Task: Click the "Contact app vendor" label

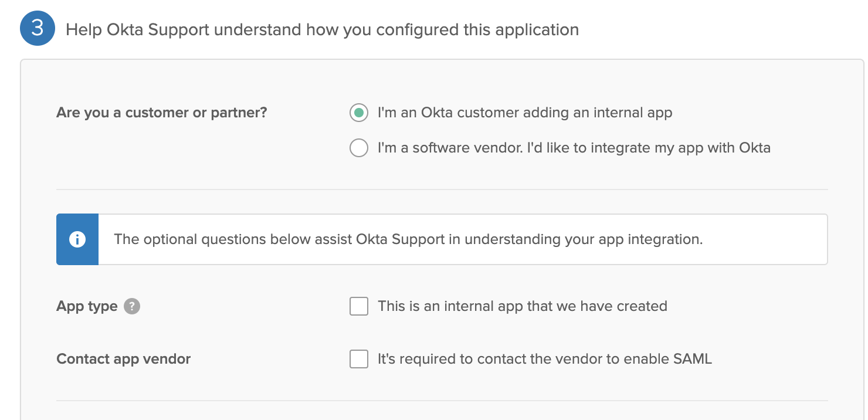Action: click(124, 359)
